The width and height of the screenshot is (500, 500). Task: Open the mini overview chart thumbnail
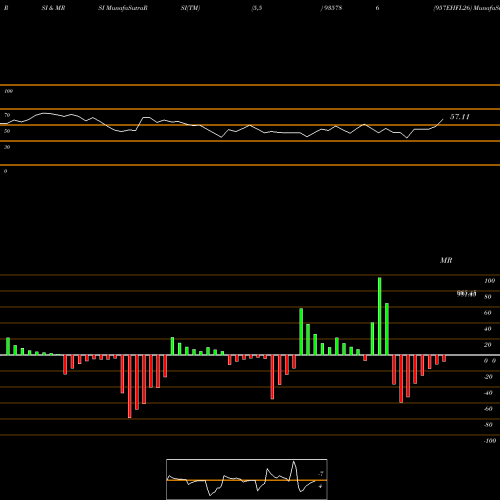[x=247, y=479]
